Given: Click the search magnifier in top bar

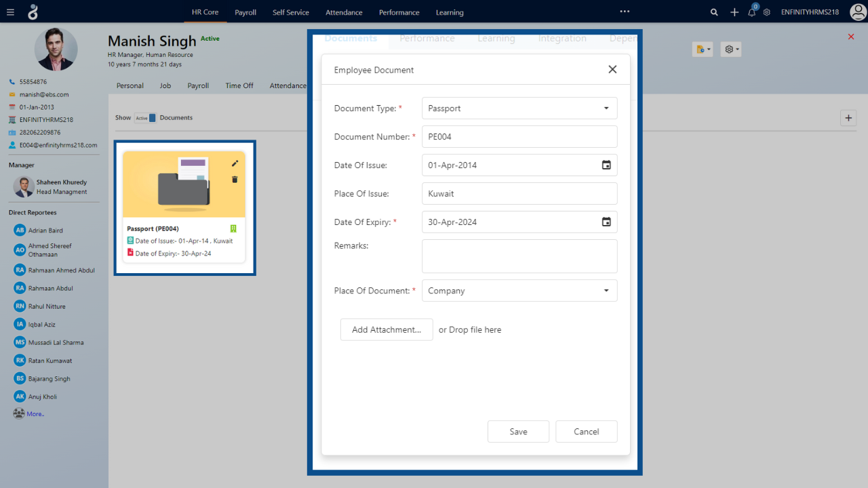Looking at the screenshot, I should pos(713,12).
